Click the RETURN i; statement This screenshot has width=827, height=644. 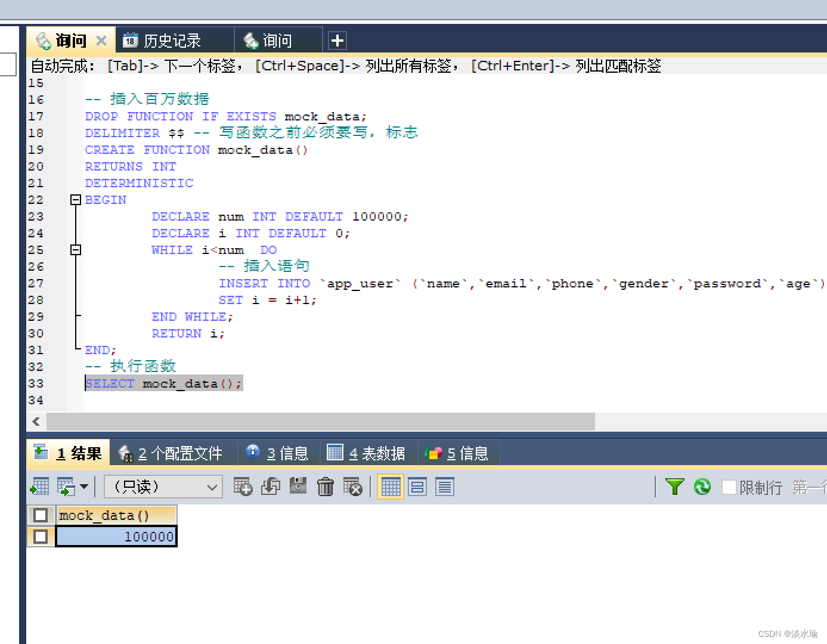point(188,333)
